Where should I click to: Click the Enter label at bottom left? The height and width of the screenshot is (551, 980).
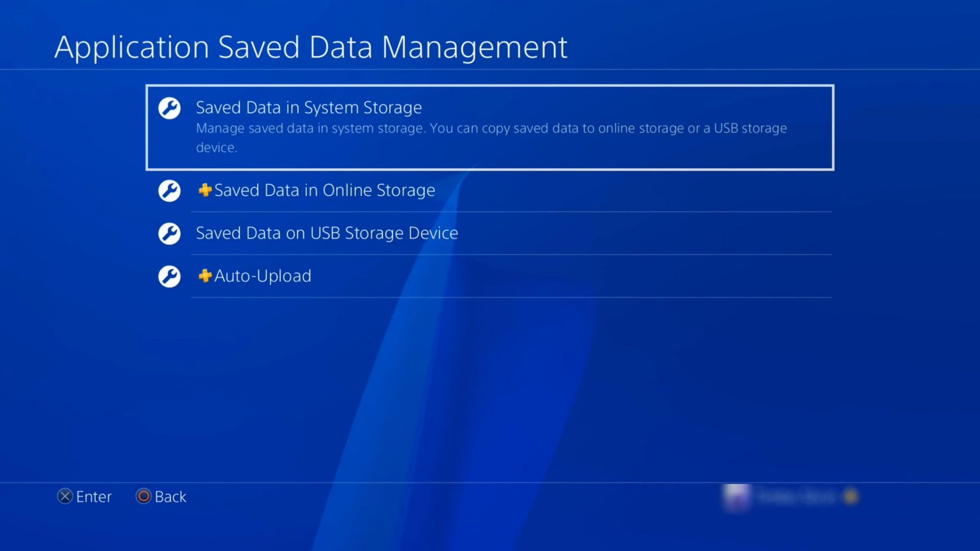click(94, 496)
